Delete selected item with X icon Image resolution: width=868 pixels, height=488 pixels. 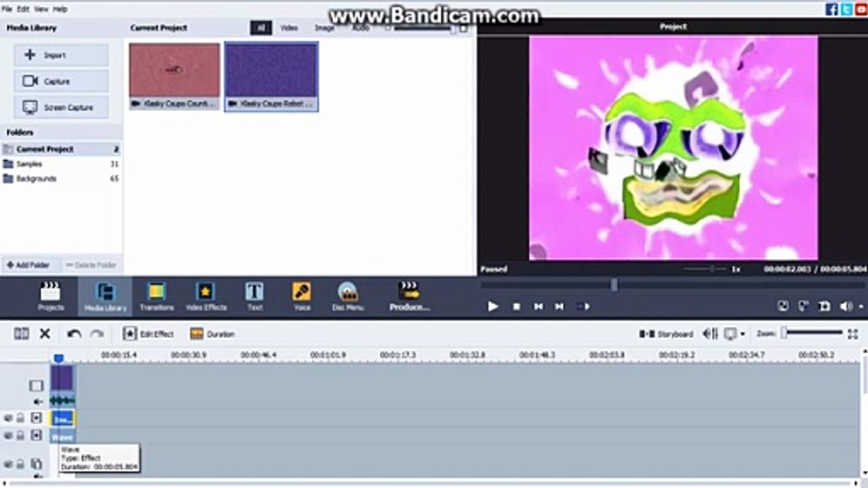click(45, 333)
